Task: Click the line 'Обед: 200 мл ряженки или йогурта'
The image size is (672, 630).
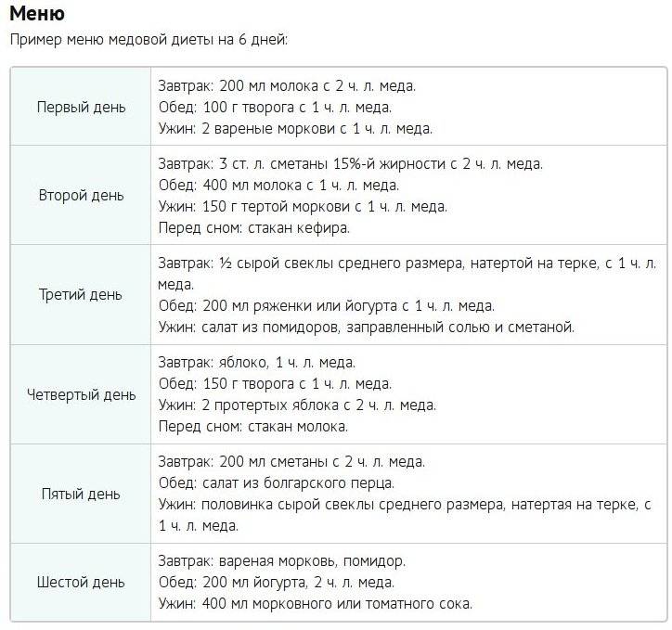Action: point(327,306)
